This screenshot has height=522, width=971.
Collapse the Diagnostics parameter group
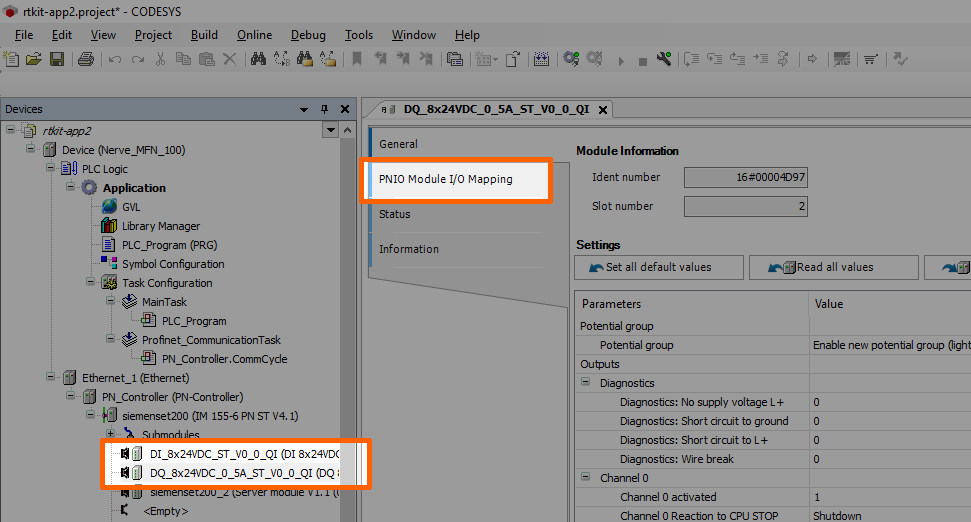pos(586,383)
